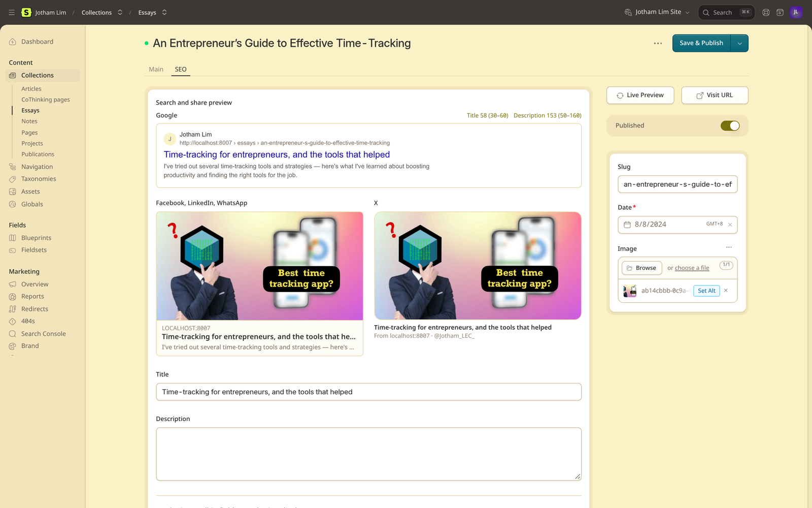
Task: Click the green S site logo
Action: point(26,12)
